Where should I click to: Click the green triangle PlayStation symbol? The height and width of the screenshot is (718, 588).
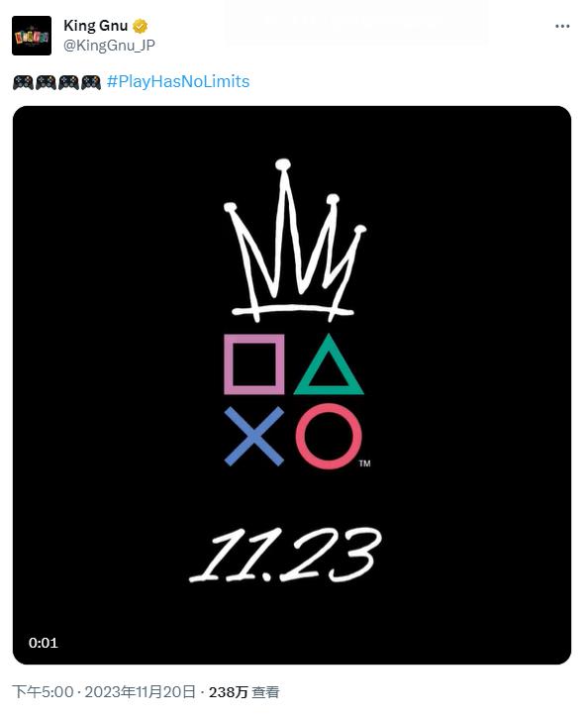pyautogui.click(x=329, y=364)
